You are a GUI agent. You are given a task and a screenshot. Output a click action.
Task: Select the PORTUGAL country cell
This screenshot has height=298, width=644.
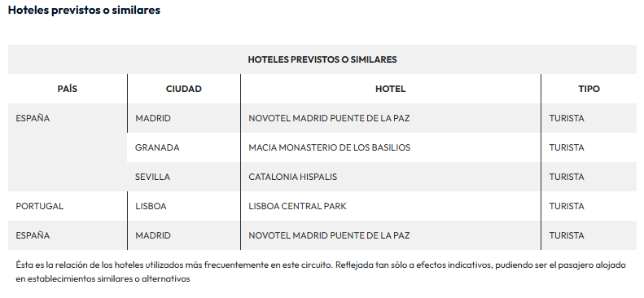pos(39,206)
